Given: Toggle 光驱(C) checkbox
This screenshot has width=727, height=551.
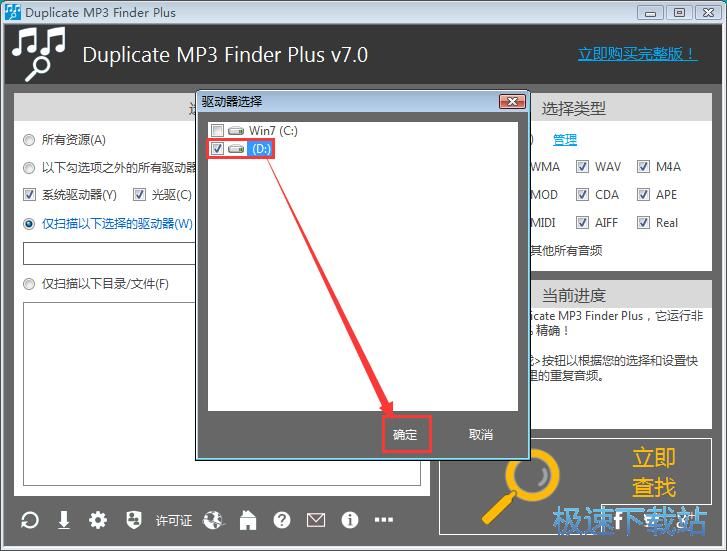Looking at the screenshot, I should click(x=139, y=195).
